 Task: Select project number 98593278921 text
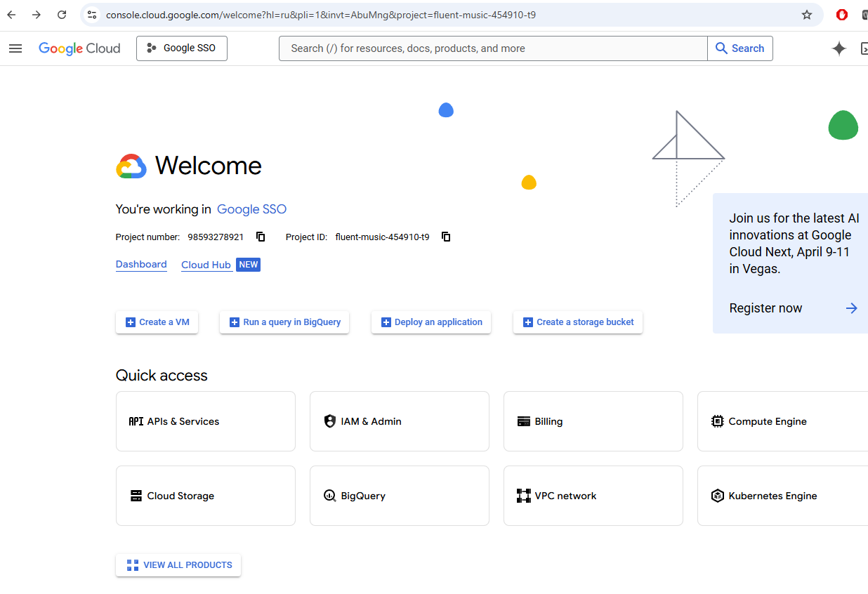(x=216, y=237)
